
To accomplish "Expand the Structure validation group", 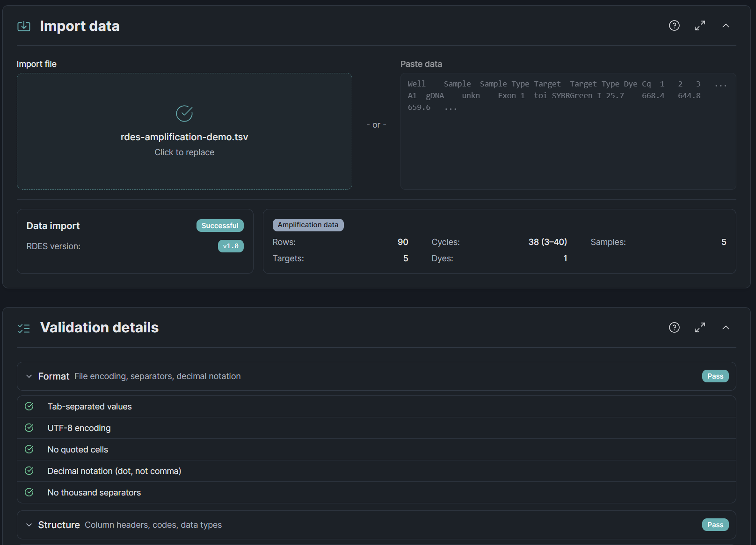I will (x=29, y=525).
